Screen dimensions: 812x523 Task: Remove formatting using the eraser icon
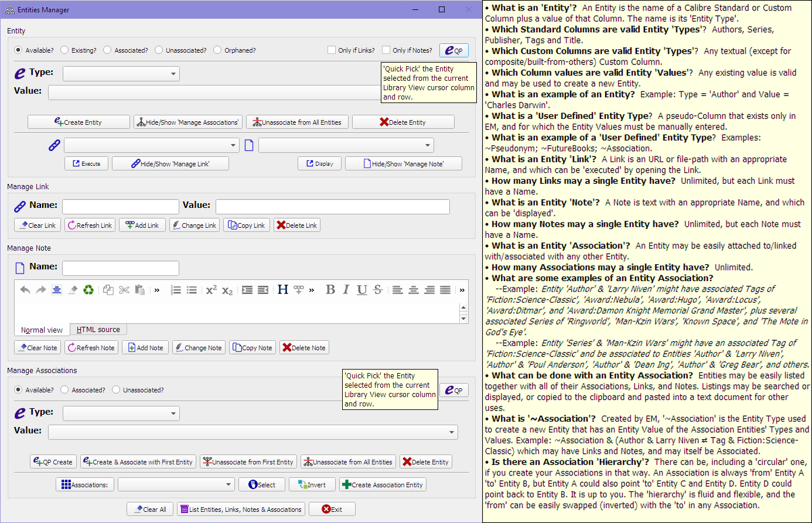point(73,290)
